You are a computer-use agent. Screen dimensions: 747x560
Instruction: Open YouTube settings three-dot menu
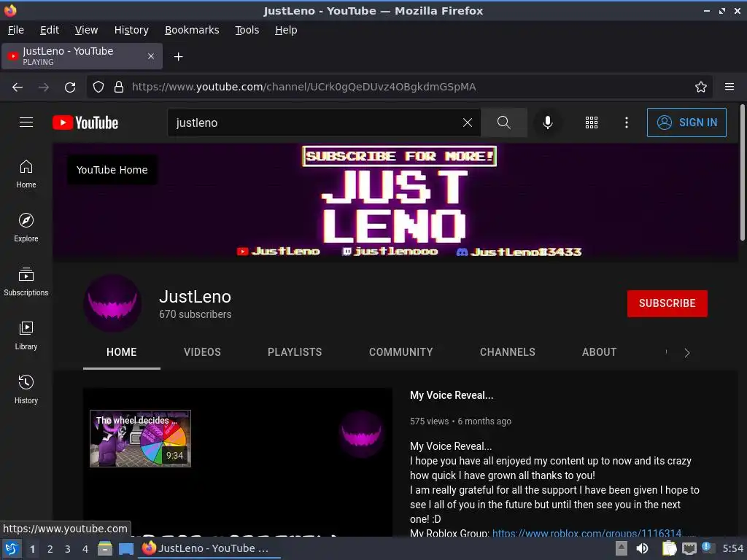(627, 122)
